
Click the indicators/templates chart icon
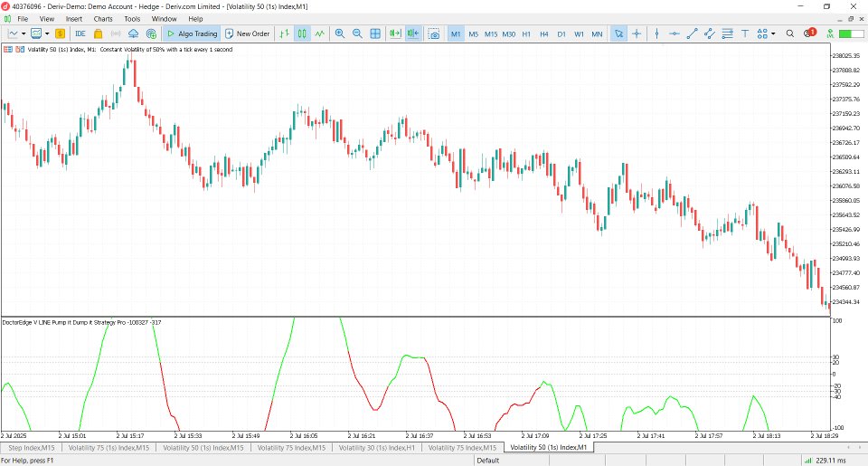tap(36, 33)
